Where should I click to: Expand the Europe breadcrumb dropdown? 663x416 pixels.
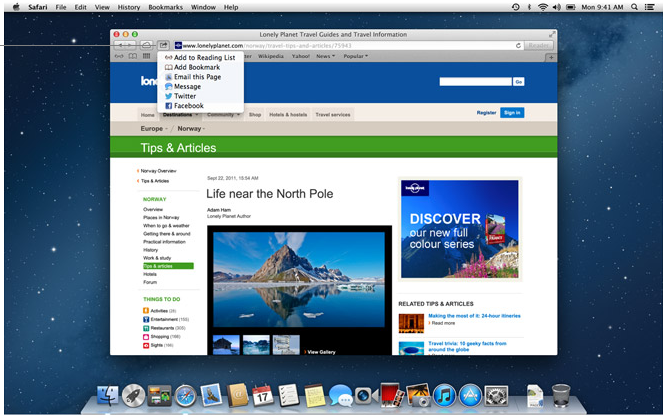[154, 129]
